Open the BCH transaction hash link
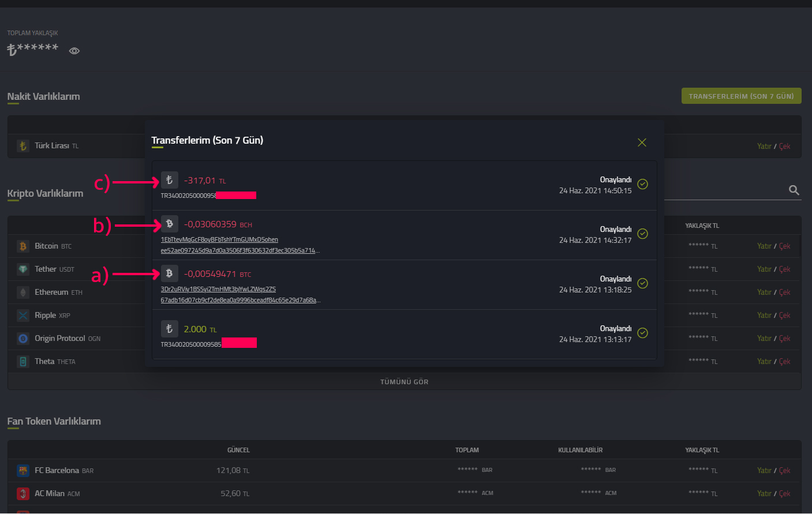The height and width of the screenshot is (514, 812). [x=240, y=250]
